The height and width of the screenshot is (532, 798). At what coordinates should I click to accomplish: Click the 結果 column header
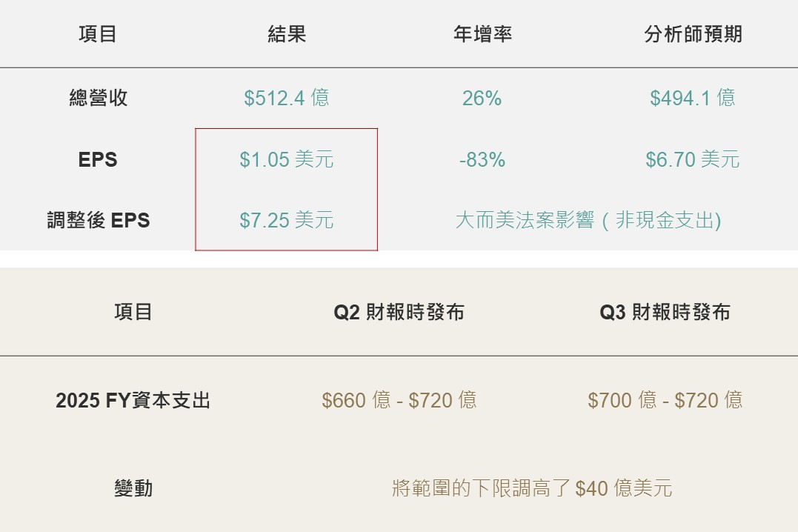287,34
